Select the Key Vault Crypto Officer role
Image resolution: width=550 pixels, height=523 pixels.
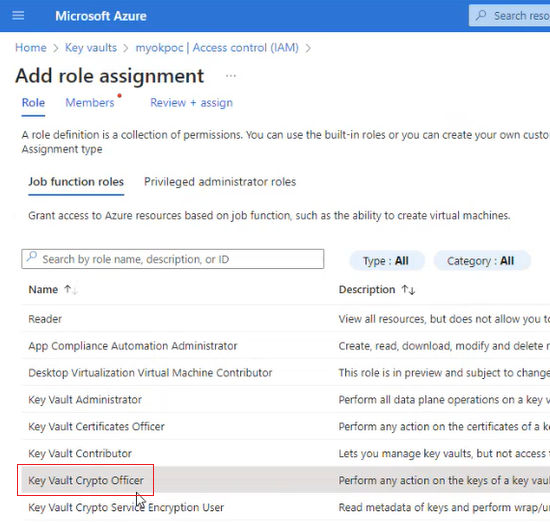click(x=86, y=480)
